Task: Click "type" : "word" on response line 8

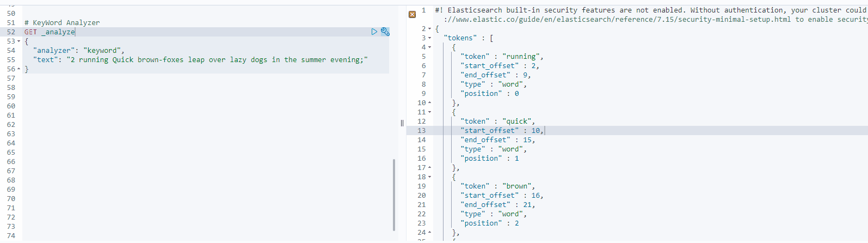Action: pos(493,84)
